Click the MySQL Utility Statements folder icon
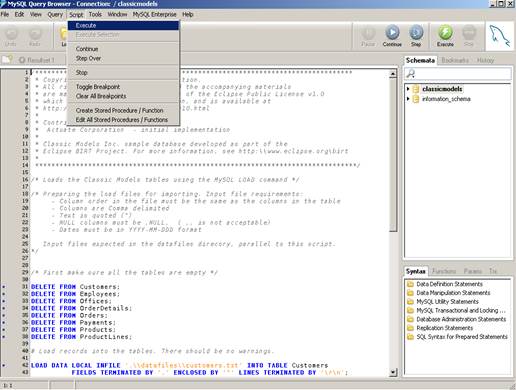The height and width of the screenshot is (390, 516). pyautogui.click(x=410, y=302)
